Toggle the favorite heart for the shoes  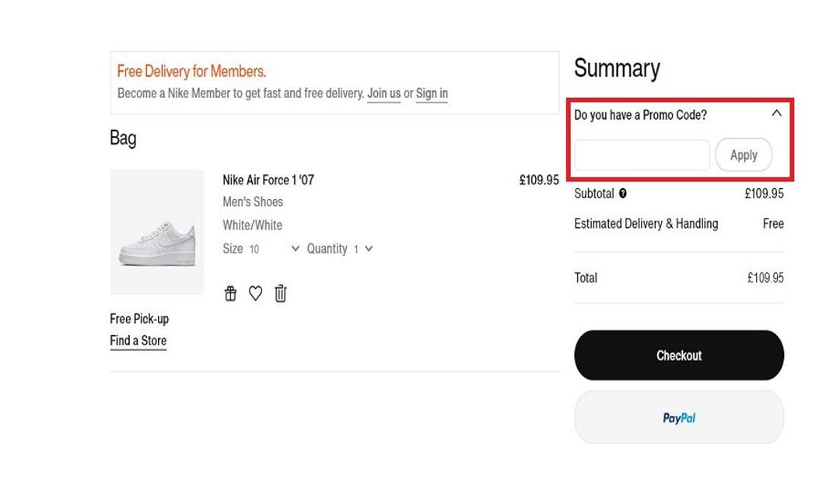click(255, 293)
